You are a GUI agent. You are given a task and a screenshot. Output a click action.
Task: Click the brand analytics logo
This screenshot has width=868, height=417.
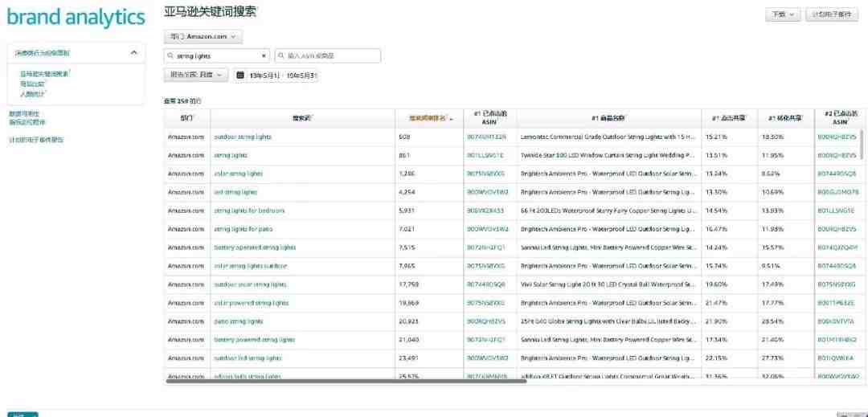[76, 18]
